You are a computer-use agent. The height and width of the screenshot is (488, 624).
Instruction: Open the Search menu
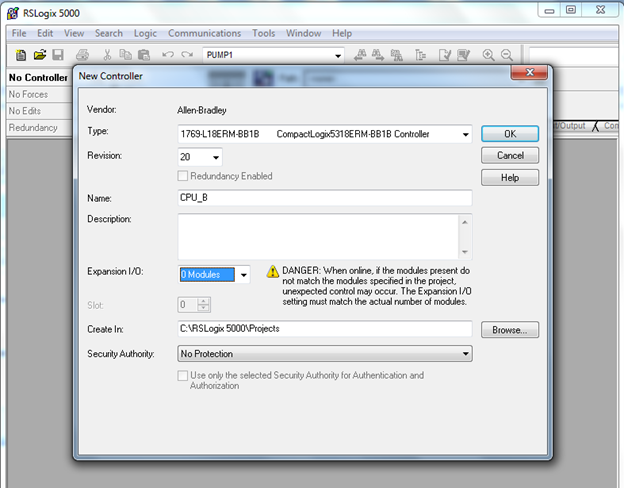(x=109, y=33)
